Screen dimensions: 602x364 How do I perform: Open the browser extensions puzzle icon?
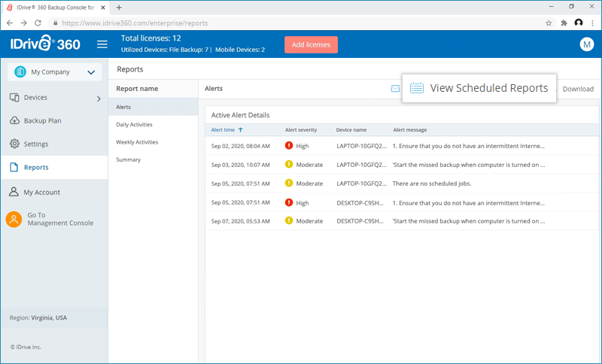[564, 23]
